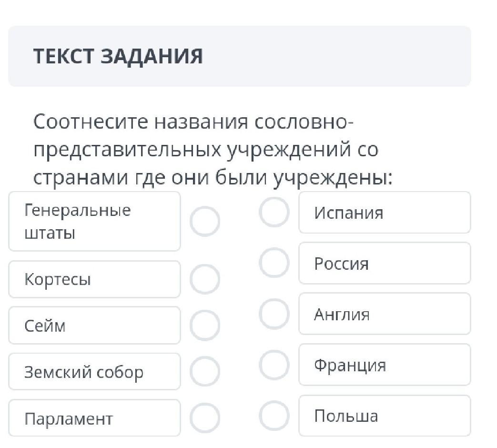Click the Кортесы box
The width and height of the screenshot is (497, 448).
pos(94,279)
